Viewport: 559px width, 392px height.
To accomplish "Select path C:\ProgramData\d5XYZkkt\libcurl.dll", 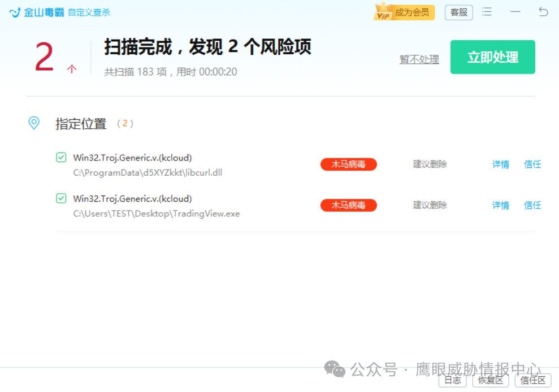I will pos(148,173).
